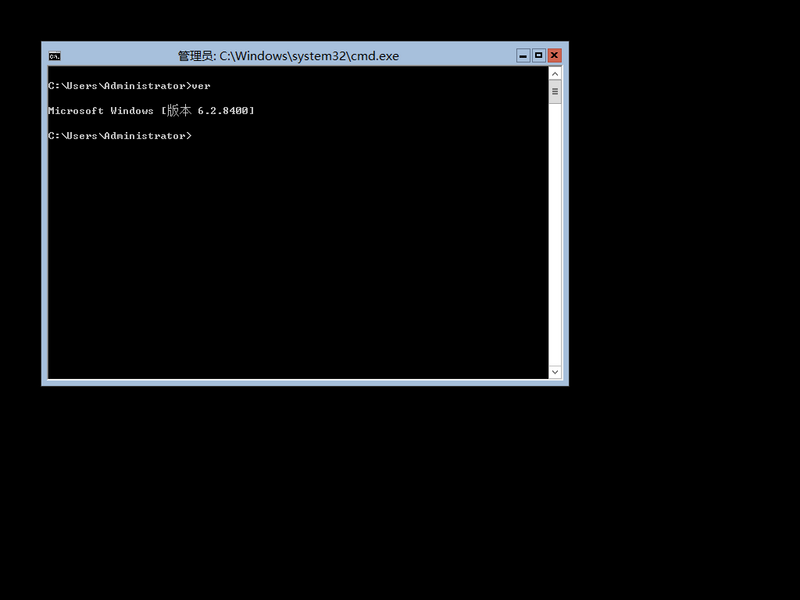Image resolution: width=800 pixels, height=600 pixels.
Task: Click the cmd.exe window title text
Action: [x=288, y=56]
